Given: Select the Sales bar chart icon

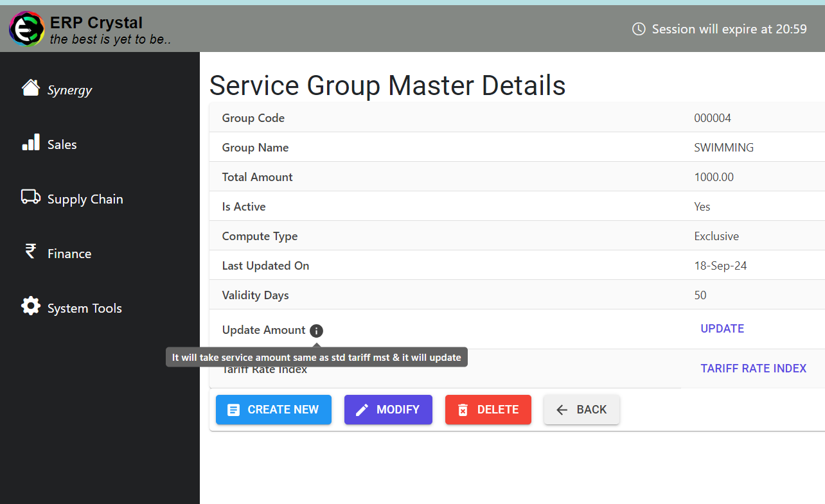Looking at the screenshot, I should point(30,143).
